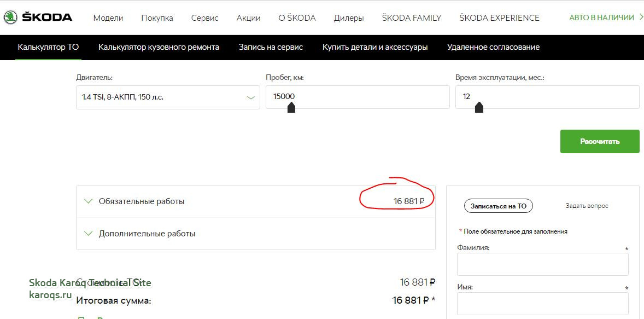This screenshot has width=644, height=319.
Task: Open Купить детали и аксессуары tab
Action: (x=375, y=47)
